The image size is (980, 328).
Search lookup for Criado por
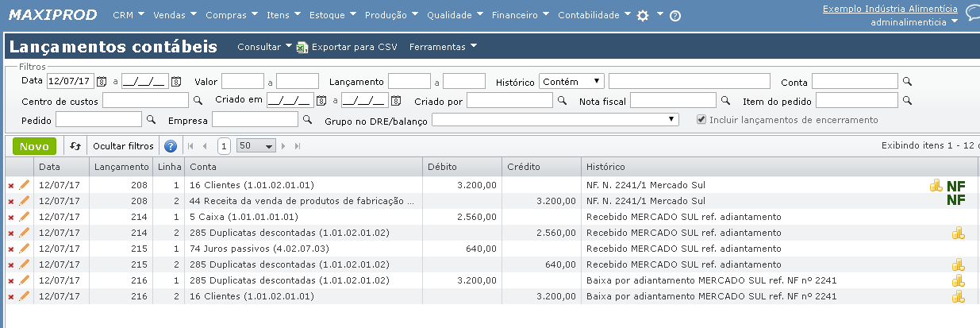562,100
